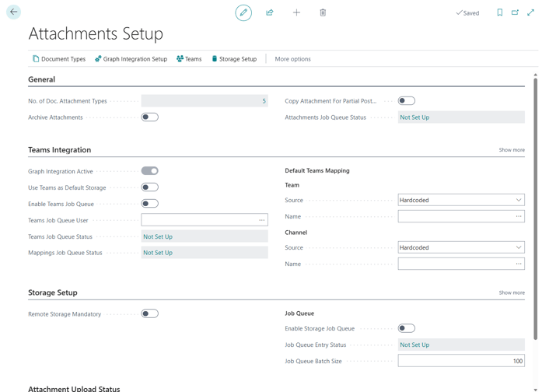Image resolution: width=556 pixels, height=392 pixels.
Task: Open More options menu
Action: [293, 59]
